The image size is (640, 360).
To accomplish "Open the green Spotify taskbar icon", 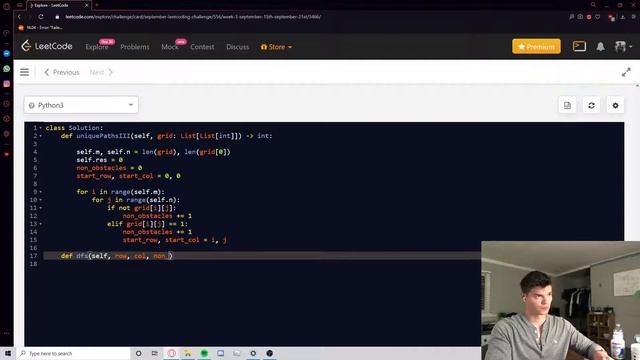I will [204, 353].
